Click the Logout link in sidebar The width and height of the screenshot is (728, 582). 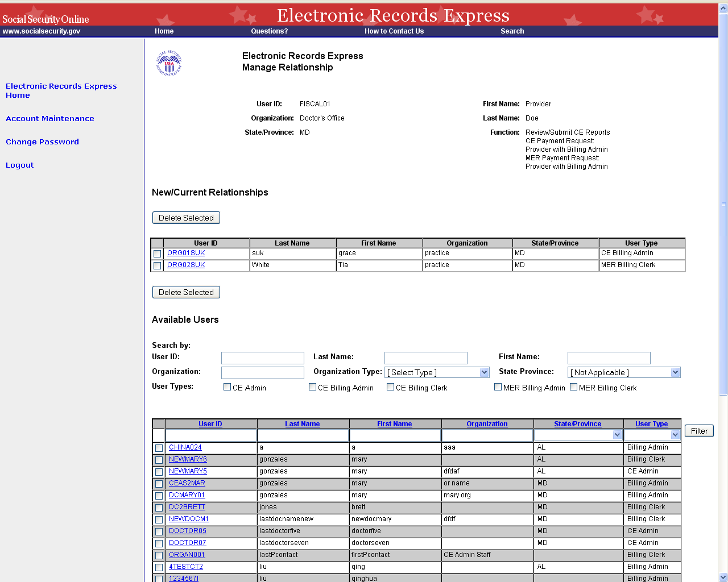pyautogui.click(x=20, y=165)
